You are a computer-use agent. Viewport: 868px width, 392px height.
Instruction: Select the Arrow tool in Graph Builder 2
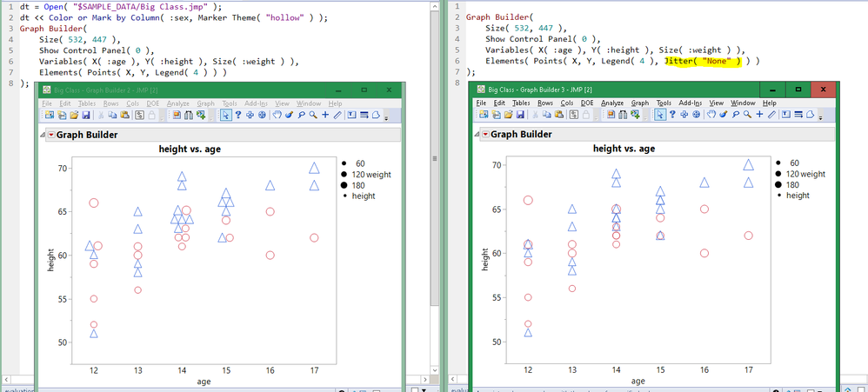(x=226, y=115)
